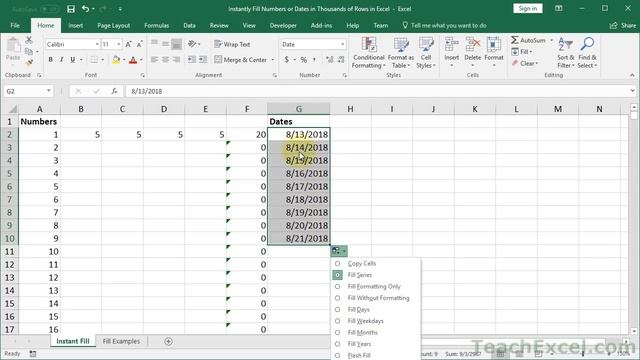Toggle Italic formatting

pyautogui.click(x=62, y=60)
